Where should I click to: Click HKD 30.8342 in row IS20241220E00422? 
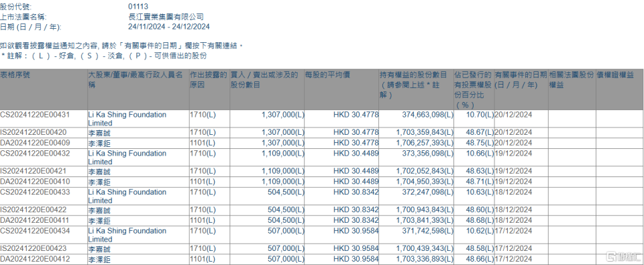pos(356,210)
